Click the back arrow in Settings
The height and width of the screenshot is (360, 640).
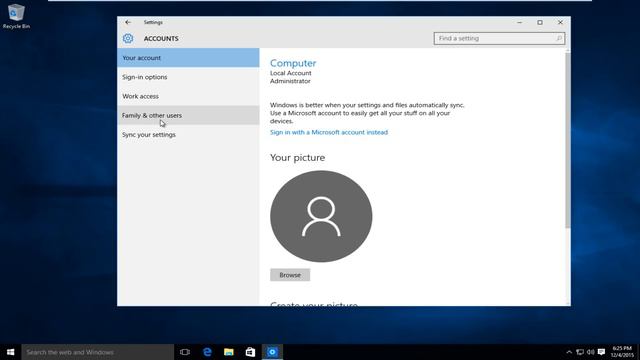[128, 22]
